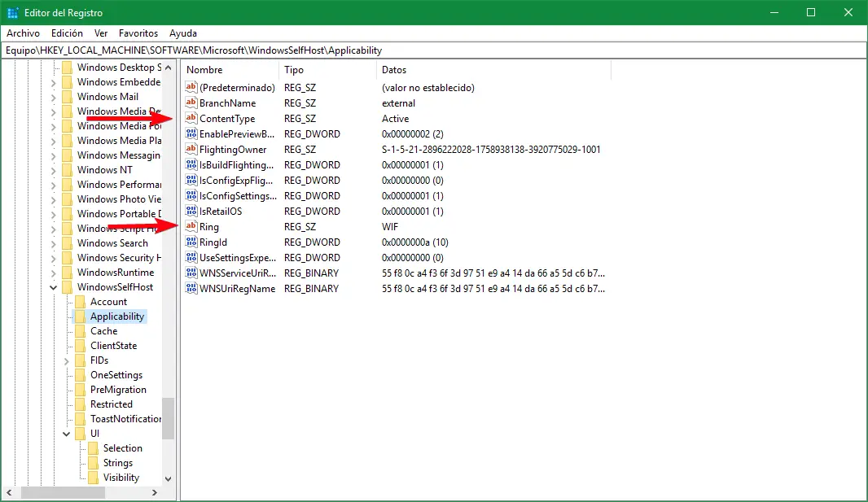Open the Favoritos menu
The image size is (868, 502).
coord(138,33)
